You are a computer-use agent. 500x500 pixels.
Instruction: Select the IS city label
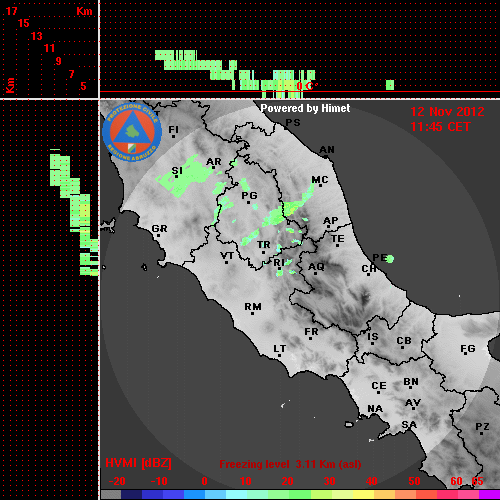tap(373, 337)
